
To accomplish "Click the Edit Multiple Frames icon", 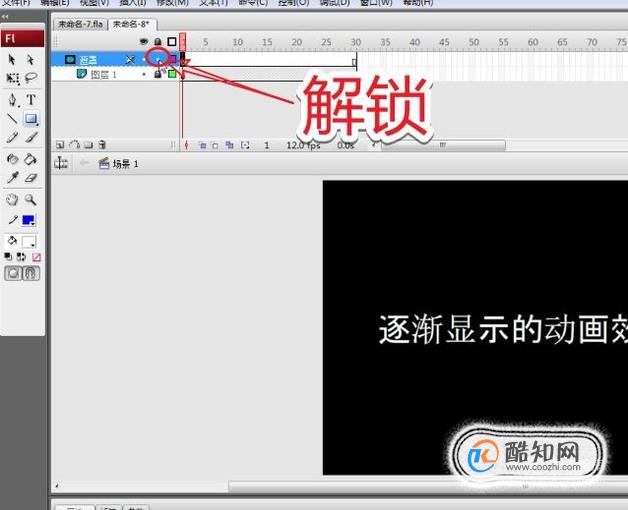I will [x=229, y=145].
